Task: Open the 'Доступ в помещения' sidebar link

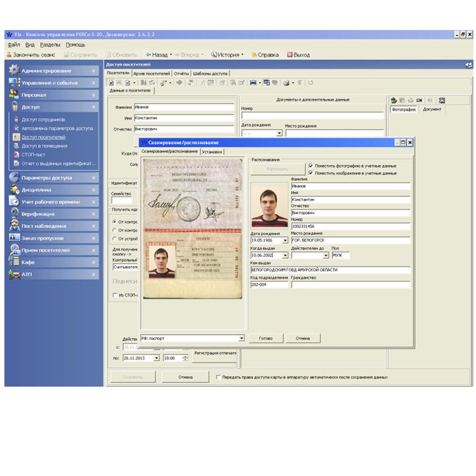Action: pyautogui.click(x=44, y=146)
